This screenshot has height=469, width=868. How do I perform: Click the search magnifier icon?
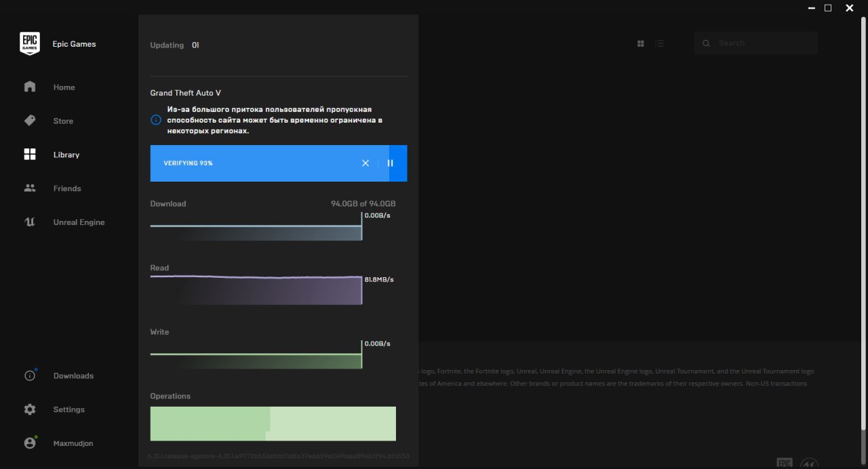coord(706,43)
